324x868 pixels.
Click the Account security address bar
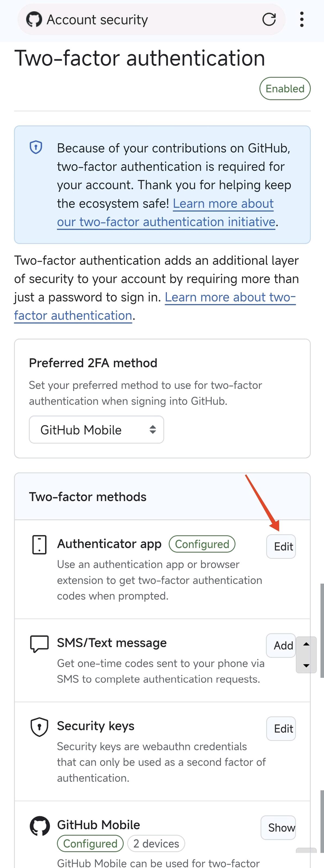[x=152, y=20]
